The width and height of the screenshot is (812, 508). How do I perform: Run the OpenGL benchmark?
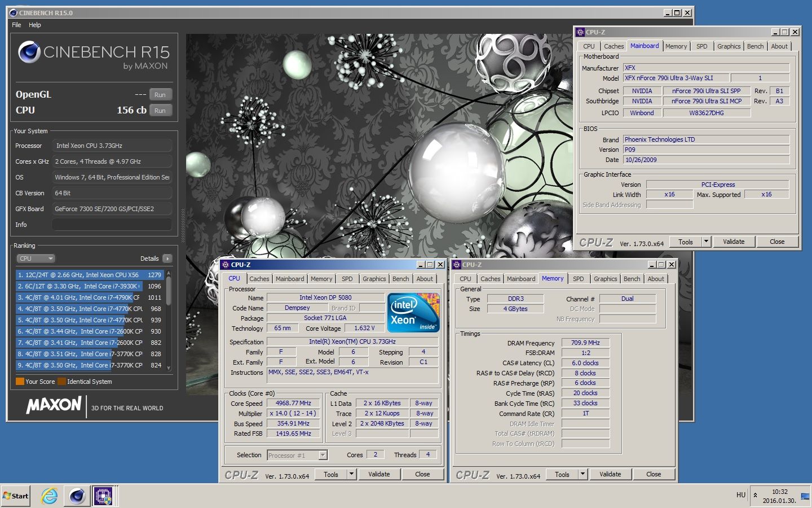(160, 95)
